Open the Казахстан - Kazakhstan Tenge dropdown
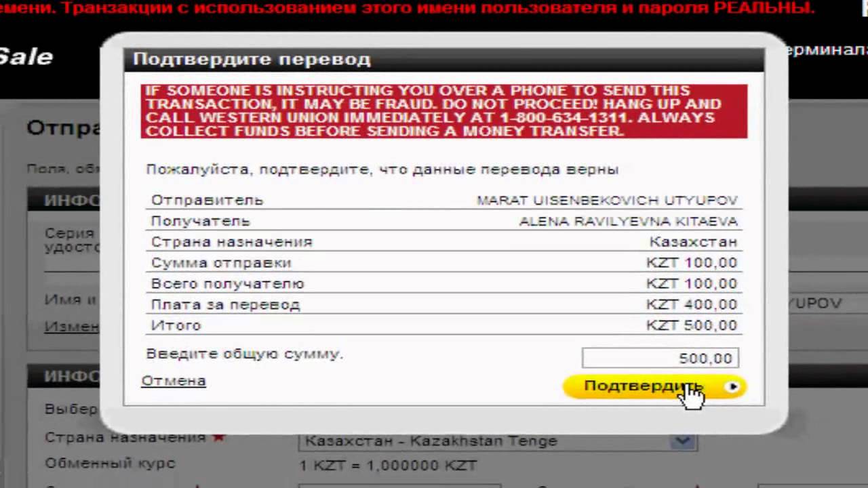 pos(498,441)
